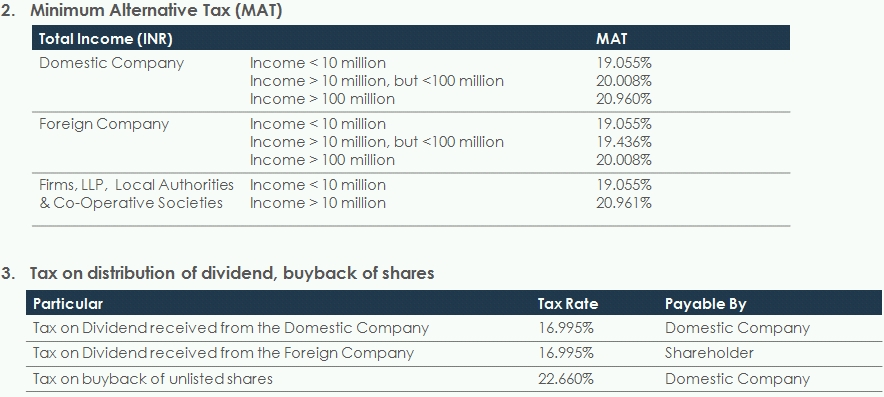Click the 20.960% MAT rate value
884x397 pixels.
(x=624, y=99)
